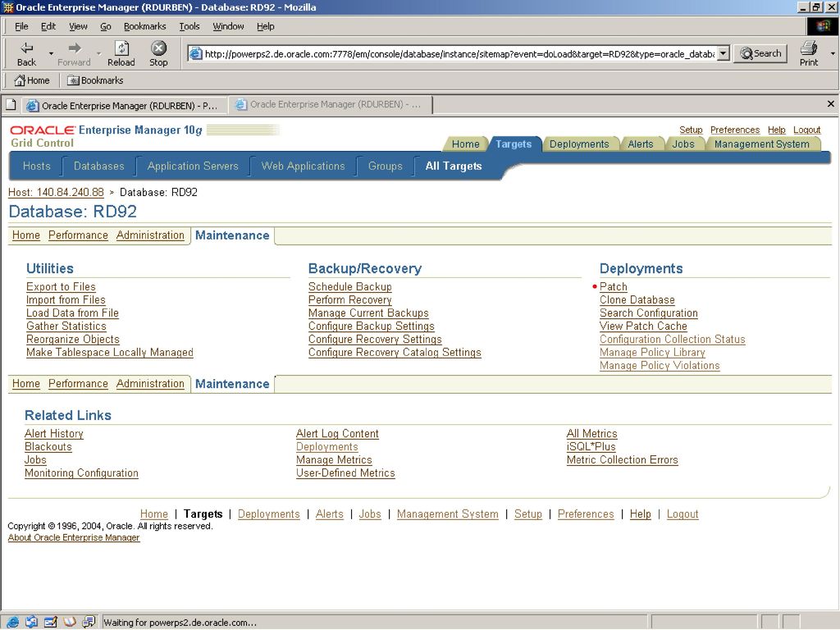Expand the URL history dropdown arrow
840x630 pixels.
[724, 53]
